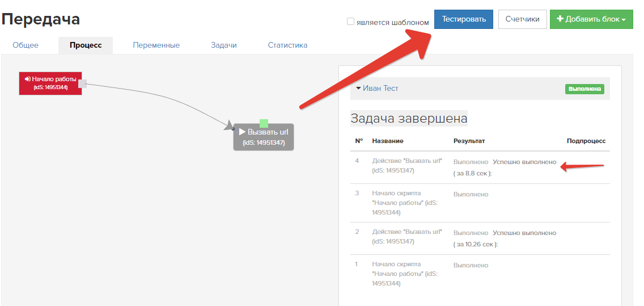This screenshot has height=306, width=644.
Task: Select the Вызвать url action block
Action: coord(264,137)
